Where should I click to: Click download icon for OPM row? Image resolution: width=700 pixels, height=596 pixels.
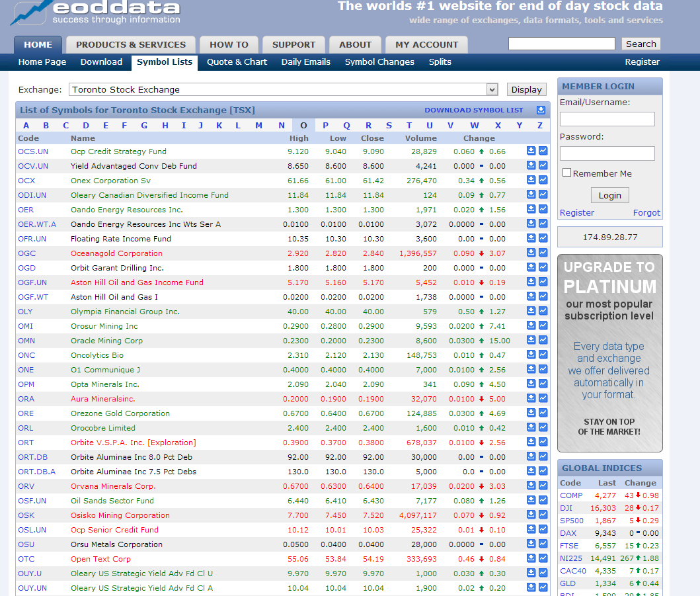(531, 384)
